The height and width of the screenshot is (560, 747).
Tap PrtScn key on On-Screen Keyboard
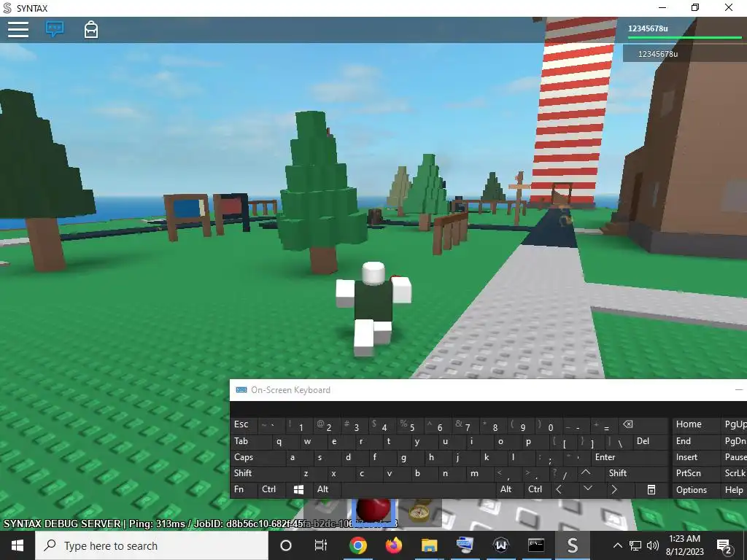point(695,474)
